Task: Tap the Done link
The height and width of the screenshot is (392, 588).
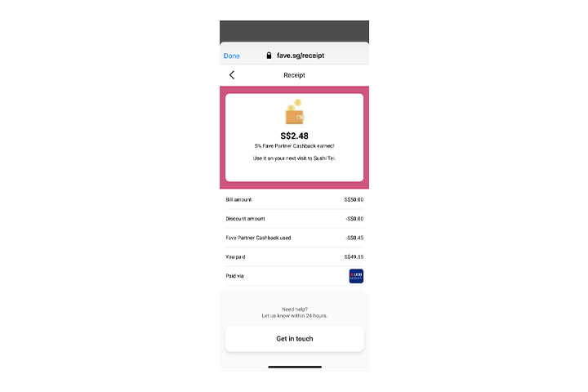Action: click(231, 56)
